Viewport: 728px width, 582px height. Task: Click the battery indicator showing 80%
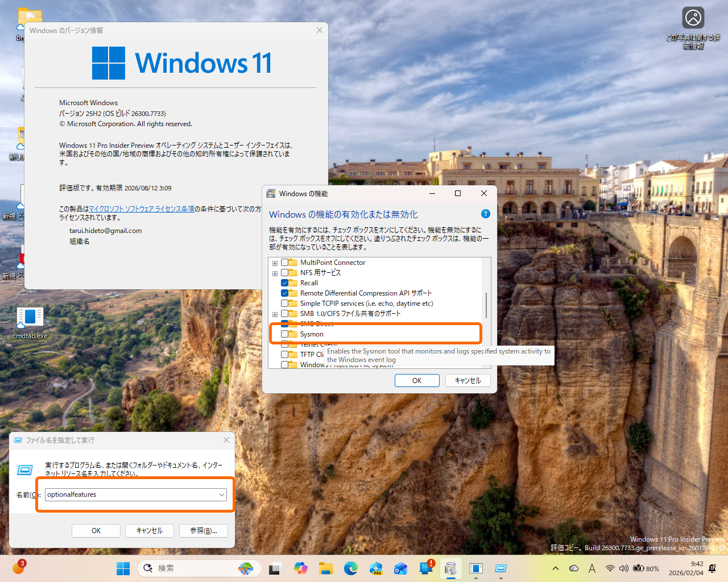639,568
